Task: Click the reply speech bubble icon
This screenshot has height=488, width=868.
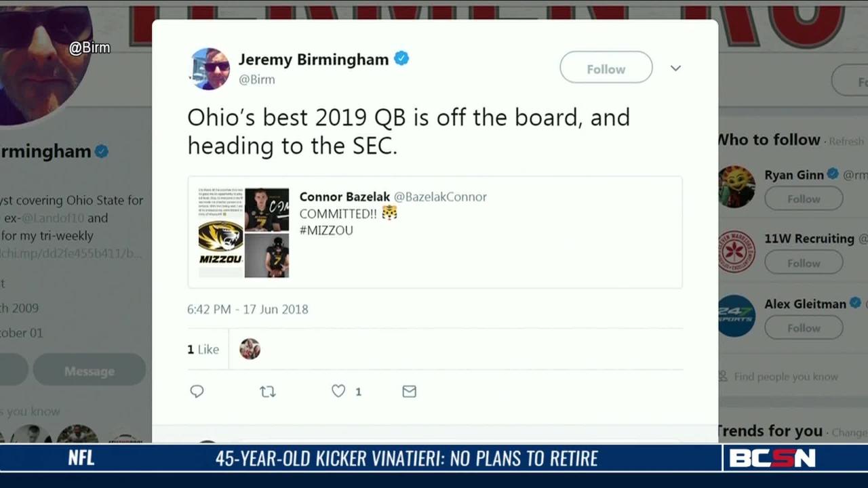Action: coord(197,391)
